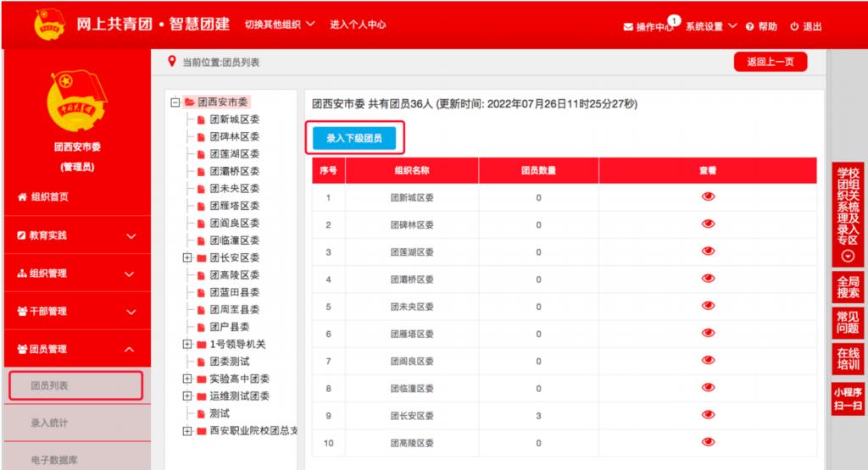Click the 组织首页 home icon

23,197
